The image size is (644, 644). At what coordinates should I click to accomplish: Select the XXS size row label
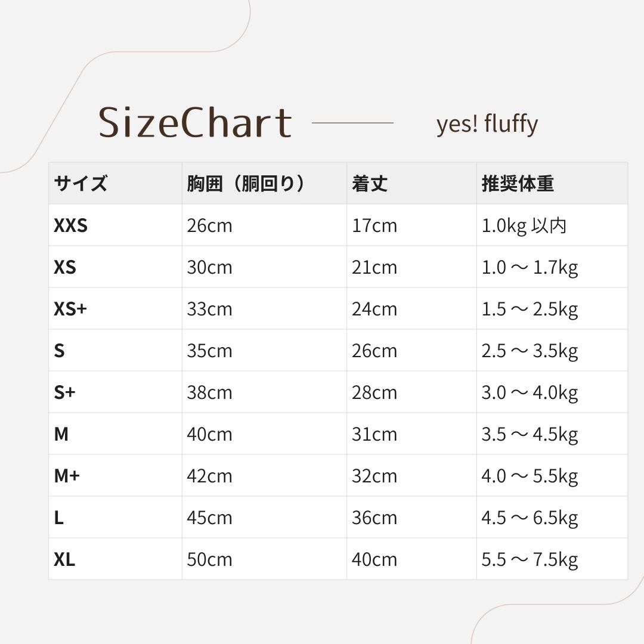[x=70, y=225]
